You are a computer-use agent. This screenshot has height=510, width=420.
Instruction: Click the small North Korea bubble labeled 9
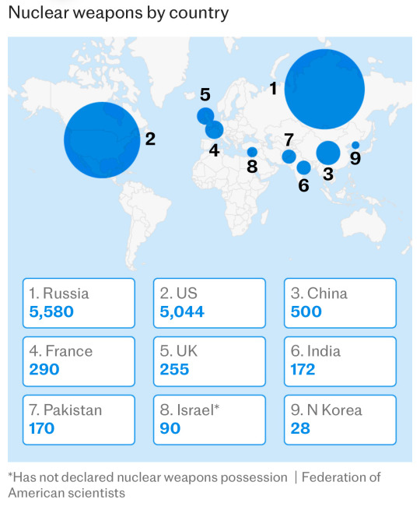click(x=355, y=145)
